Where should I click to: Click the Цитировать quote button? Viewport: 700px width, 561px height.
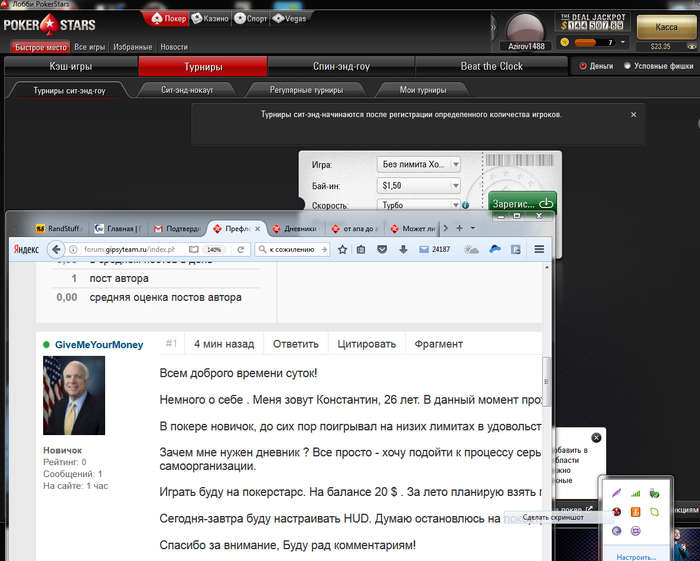367,344
